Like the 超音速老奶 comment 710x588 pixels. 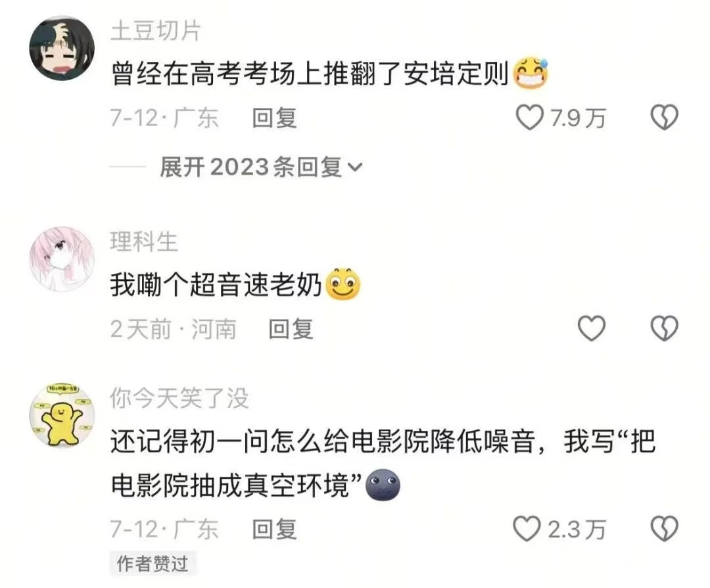tap(592, 328)
